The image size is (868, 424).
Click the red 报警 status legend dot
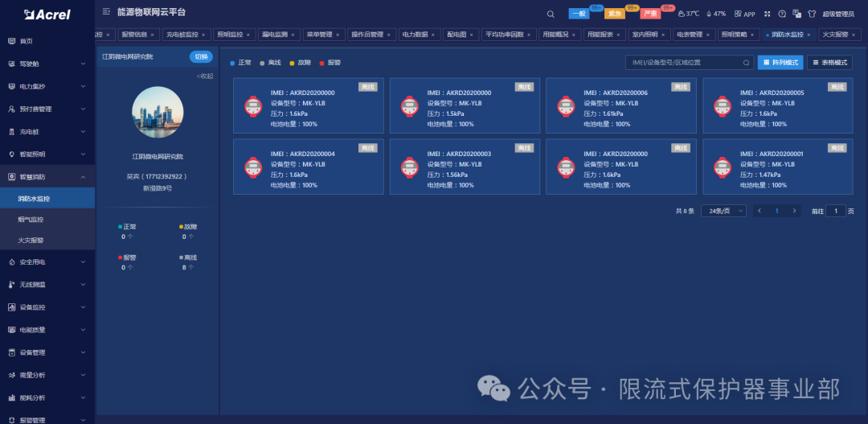[x=322, y=63]
